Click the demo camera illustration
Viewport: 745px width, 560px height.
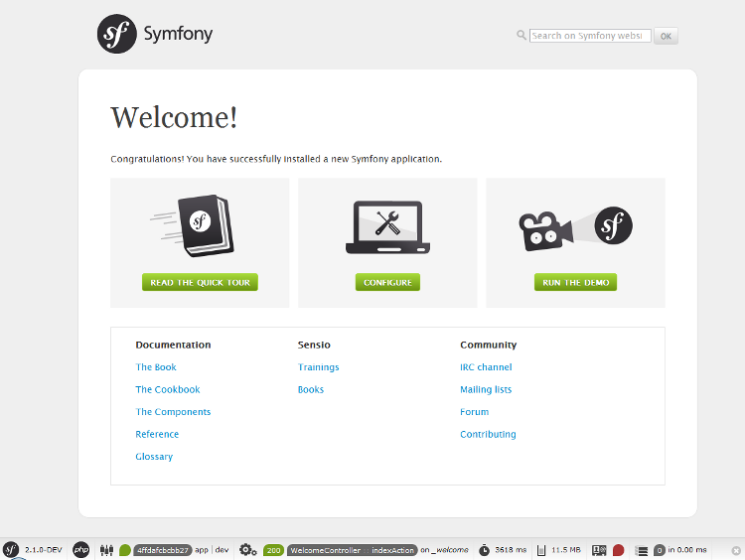click(x=575, y=228)
